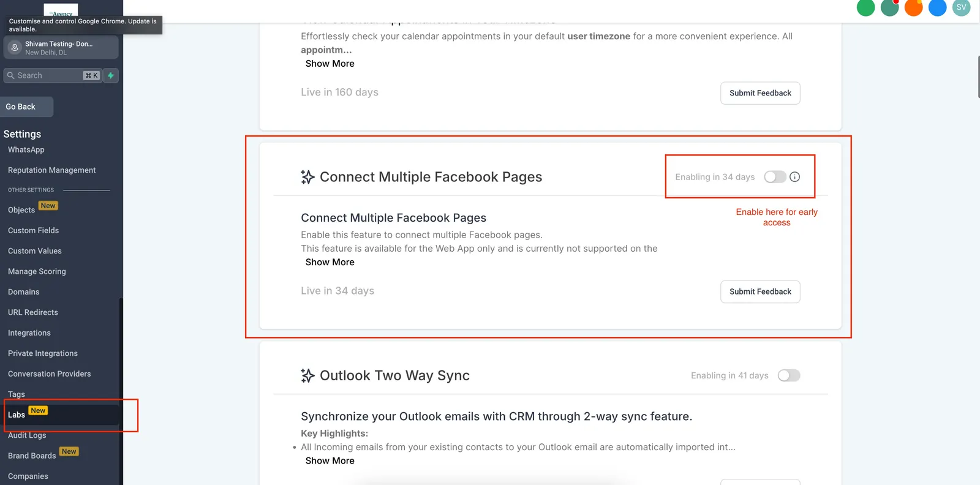The width and height of the screenshot is (980, 485).
Task: Open the SV user avatar
Action: pos(961,7)
